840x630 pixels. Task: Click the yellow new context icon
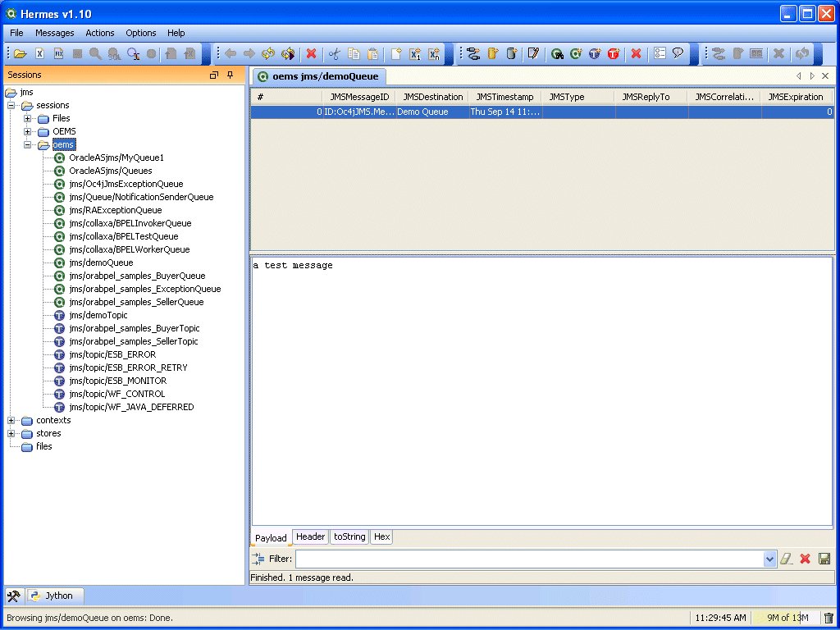(493, 53)
